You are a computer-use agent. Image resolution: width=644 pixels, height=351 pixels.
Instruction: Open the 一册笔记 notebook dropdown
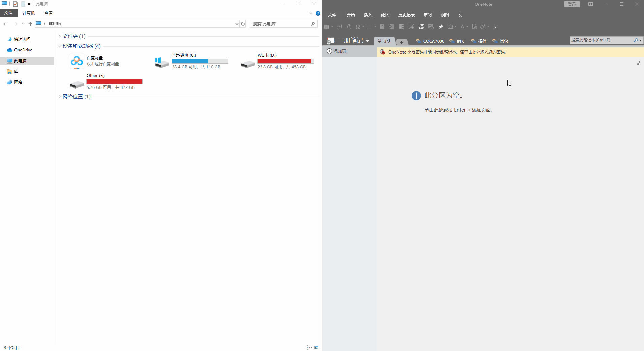(367, 41)
